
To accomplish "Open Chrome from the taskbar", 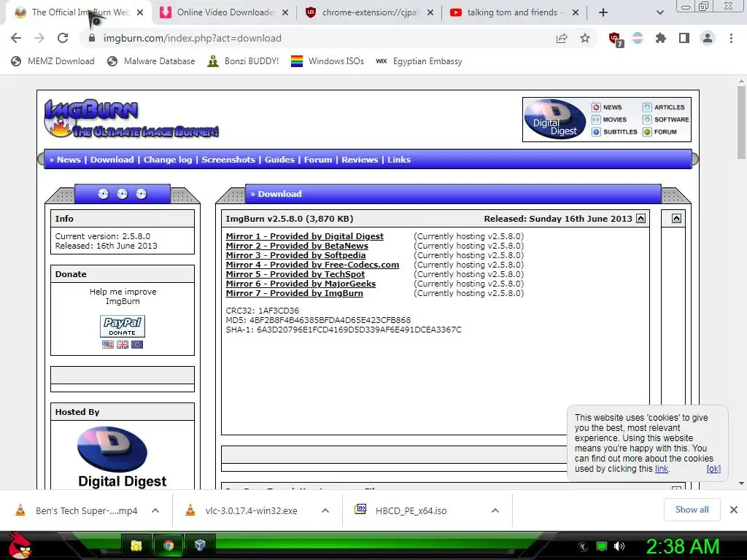I will coord(169,545).
